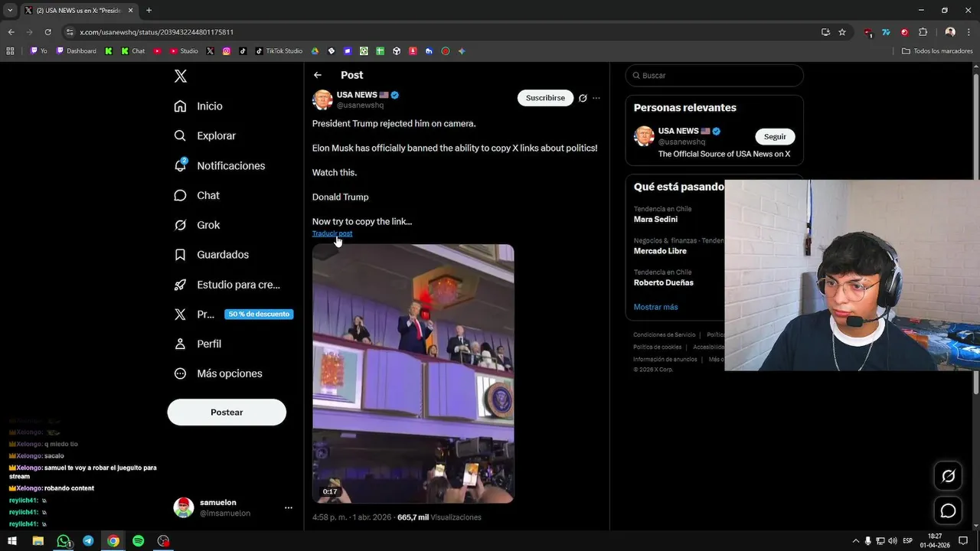Click the install app icon in address bar

[x=825, y=32]
